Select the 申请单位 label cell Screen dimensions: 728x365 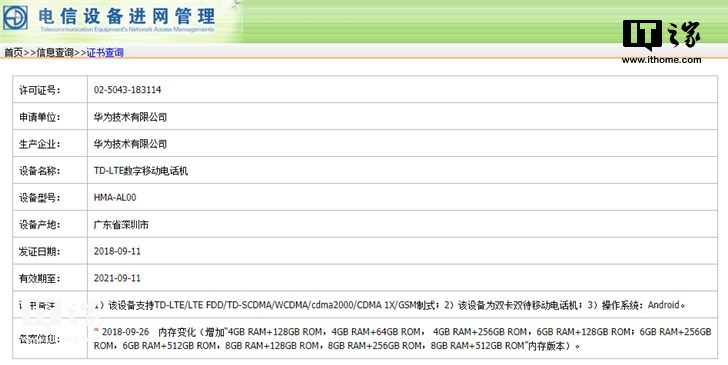coord(50,117)
